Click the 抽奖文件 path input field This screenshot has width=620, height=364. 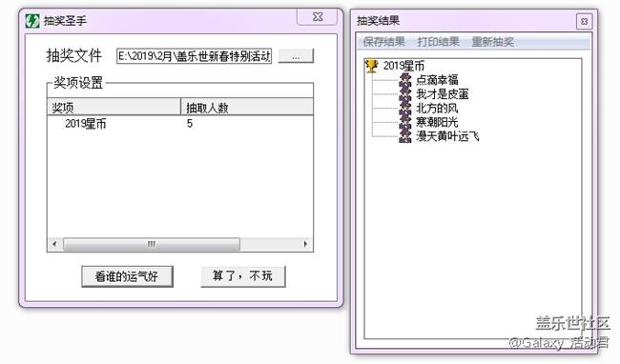195,56
